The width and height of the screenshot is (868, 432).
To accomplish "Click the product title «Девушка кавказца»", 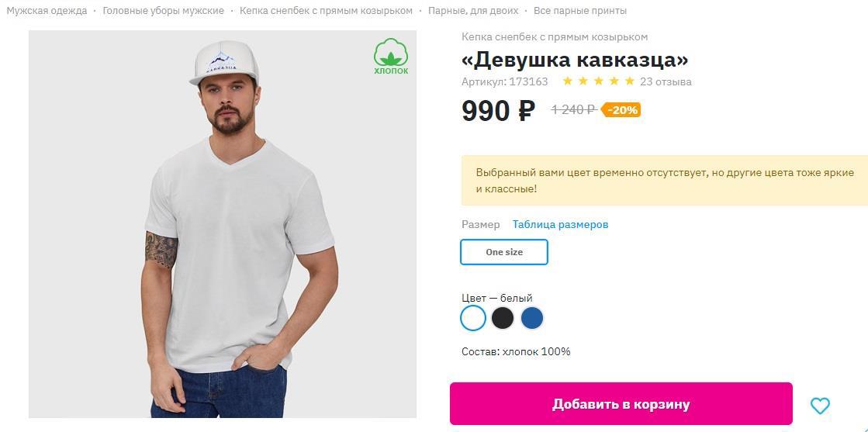I will click(575, 60).
